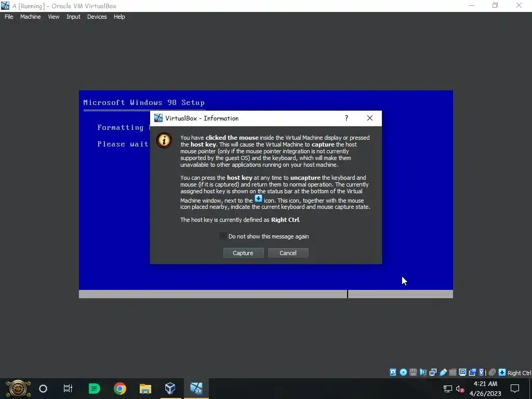Screen dimensions: 532x399
Task: Close the VirtualBox Information dialog
Action: tap(370, 118)
